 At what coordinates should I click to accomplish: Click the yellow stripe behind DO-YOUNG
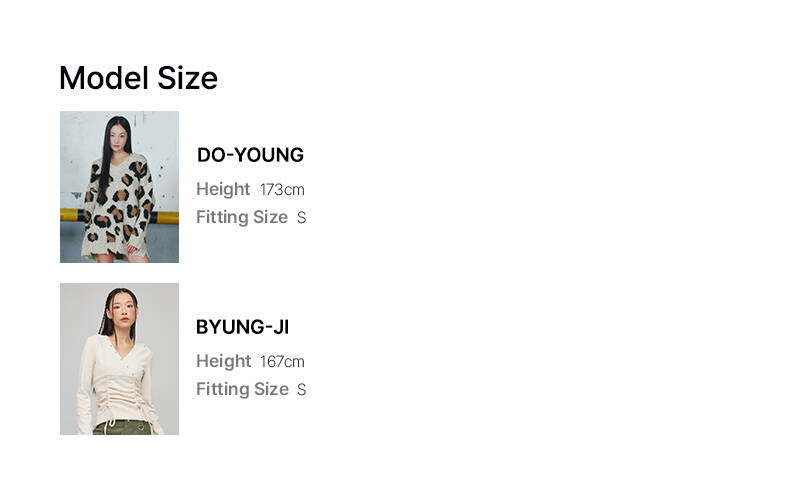point(167,216)
